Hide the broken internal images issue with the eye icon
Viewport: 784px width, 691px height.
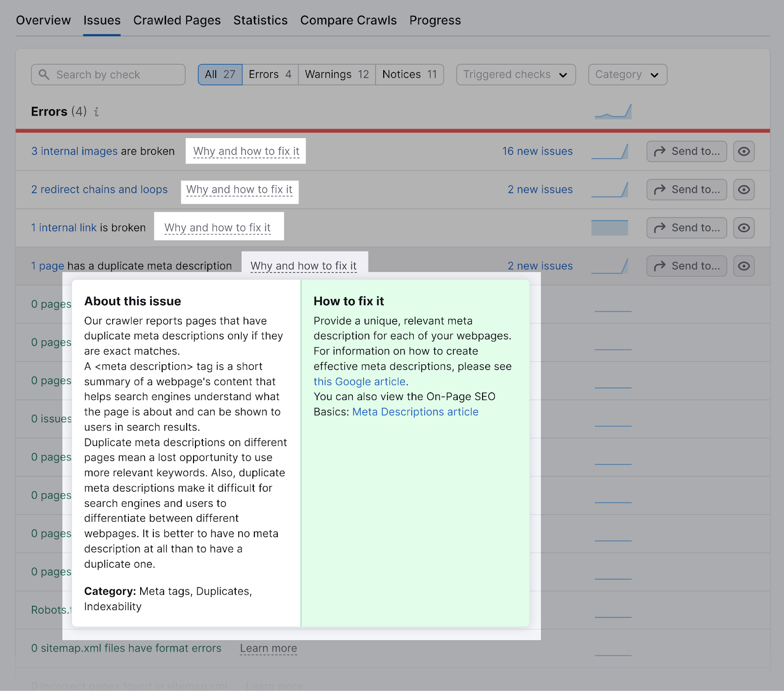(x=744, y=151)
